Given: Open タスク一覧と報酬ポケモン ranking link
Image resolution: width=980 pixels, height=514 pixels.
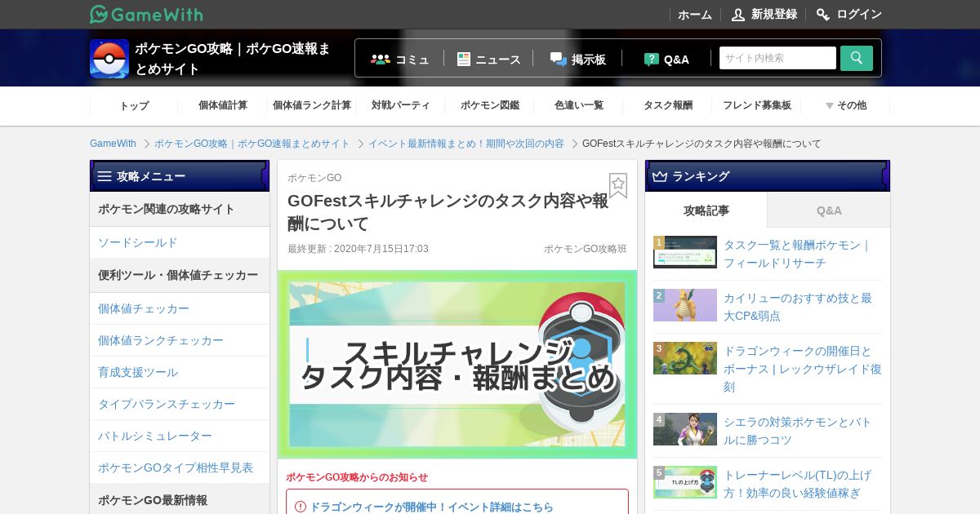Looking at the screenshot, I should point(797,254).
